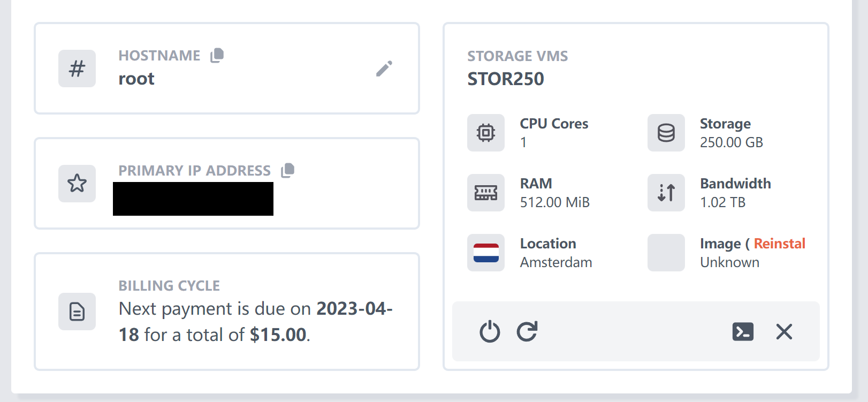
Task: Click the hash icon beside hostname
Action: pyautogui.click(x=77, y=69)
